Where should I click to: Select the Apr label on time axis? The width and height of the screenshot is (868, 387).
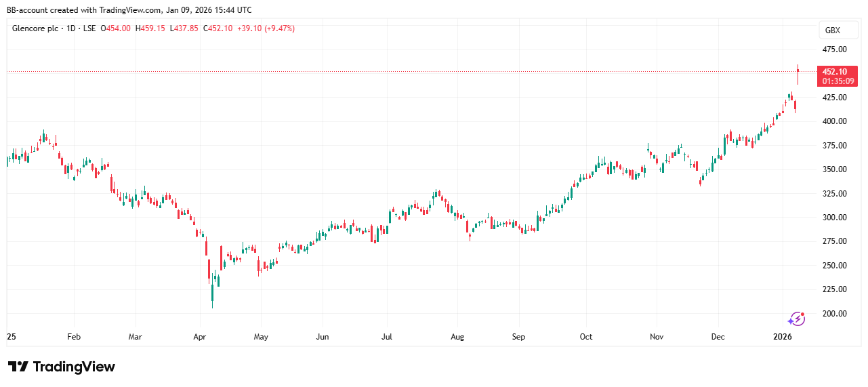click(x=199, y=336)
